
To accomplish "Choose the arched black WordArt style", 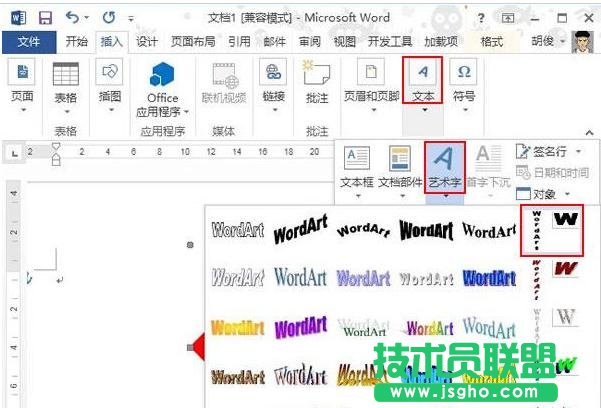I will (363, 230).
